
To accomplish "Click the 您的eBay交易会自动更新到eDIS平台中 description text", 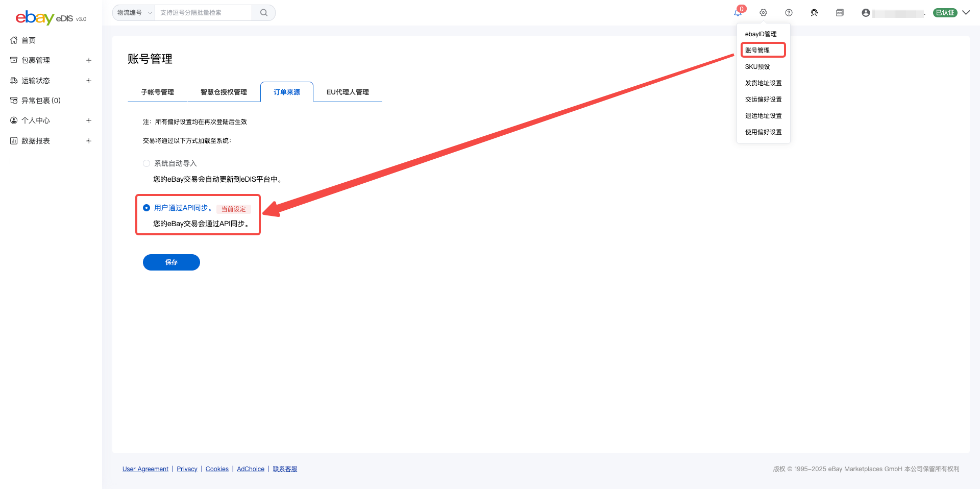I will pos(217,179).
